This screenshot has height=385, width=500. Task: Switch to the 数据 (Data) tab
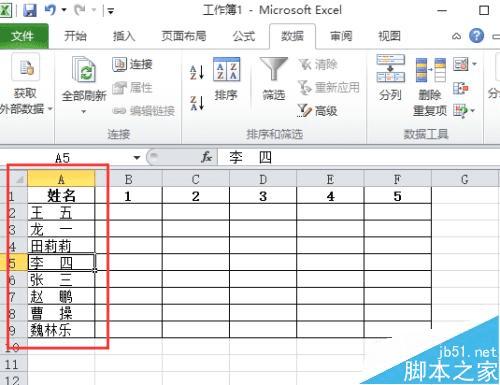(292, 36)
